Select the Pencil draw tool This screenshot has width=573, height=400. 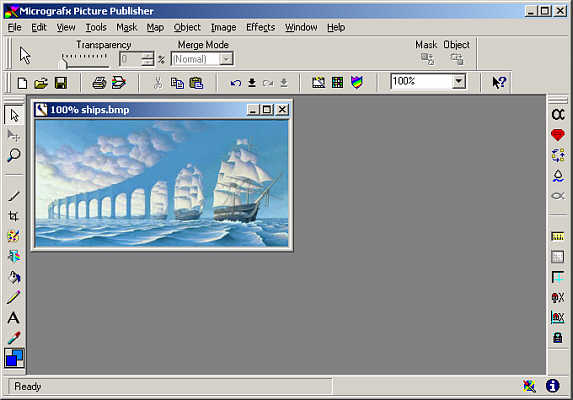point(14,297)
